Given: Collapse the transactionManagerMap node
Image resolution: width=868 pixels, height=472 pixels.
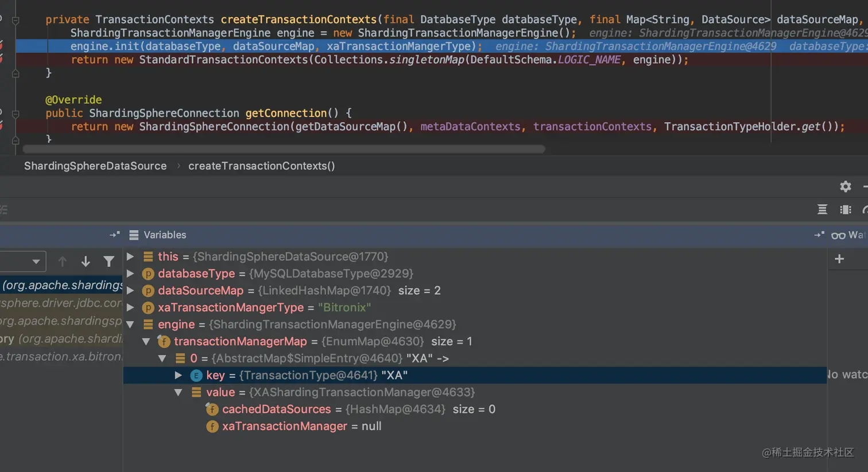Looking at the screenshot, I should click(146, 341).
